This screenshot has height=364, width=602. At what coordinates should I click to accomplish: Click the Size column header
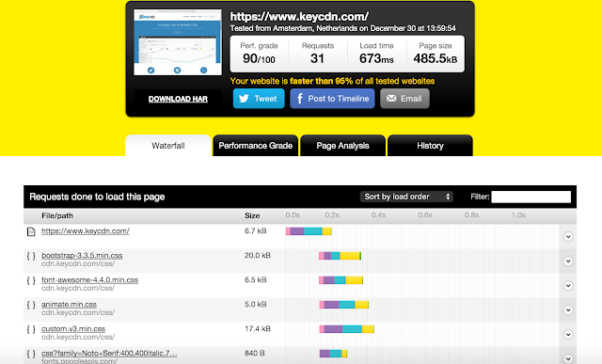point(252,215)
